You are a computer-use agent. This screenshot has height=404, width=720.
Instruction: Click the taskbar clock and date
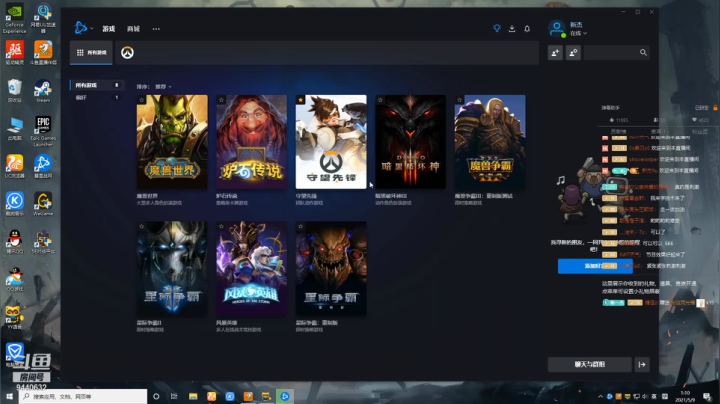685,396
